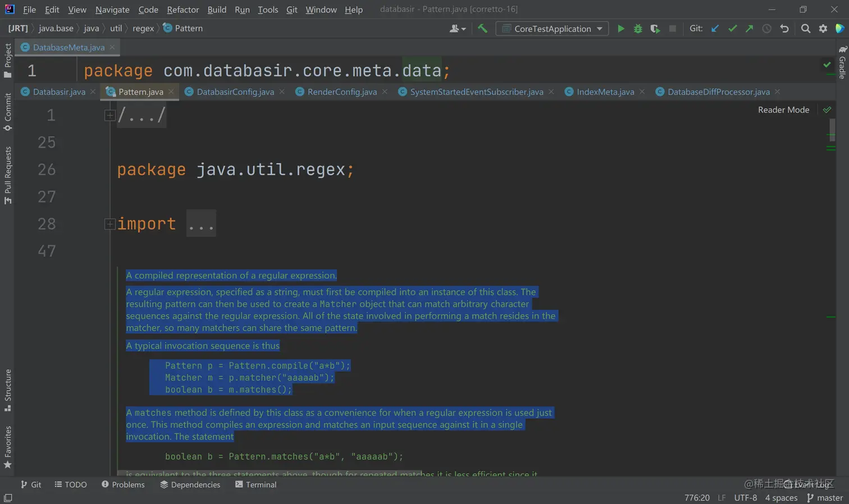
Task: Toggle the Favorites tool window
Action: click(8, 447)
